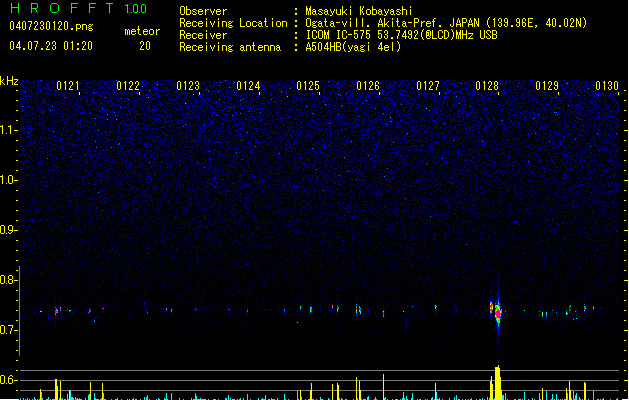Click the 0.8 kHz axis label
Viewport: 629px width, 400px height.
click(8, 280)
